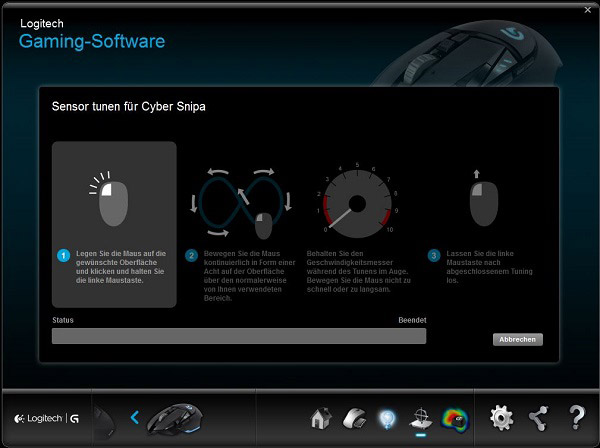This screenshot has height=448, width=600.
Task: Close the Logitech Gaming Software window
Action: (x=588, y=10)
